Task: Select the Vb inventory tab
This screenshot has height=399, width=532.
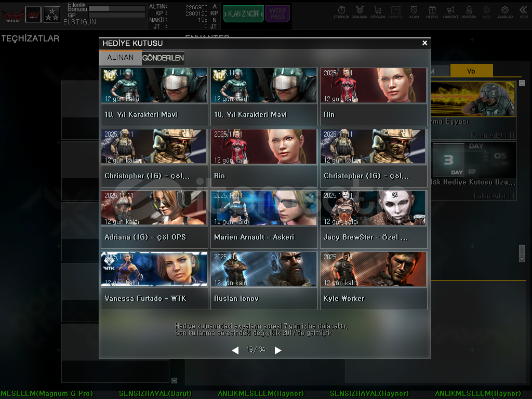Action: pos(471,71)
